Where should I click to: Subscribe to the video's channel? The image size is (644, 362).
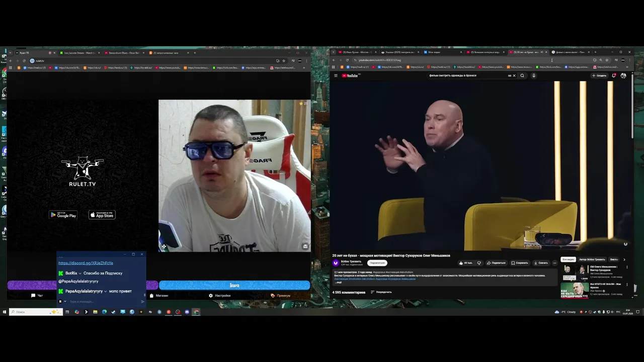click(377, 263)
